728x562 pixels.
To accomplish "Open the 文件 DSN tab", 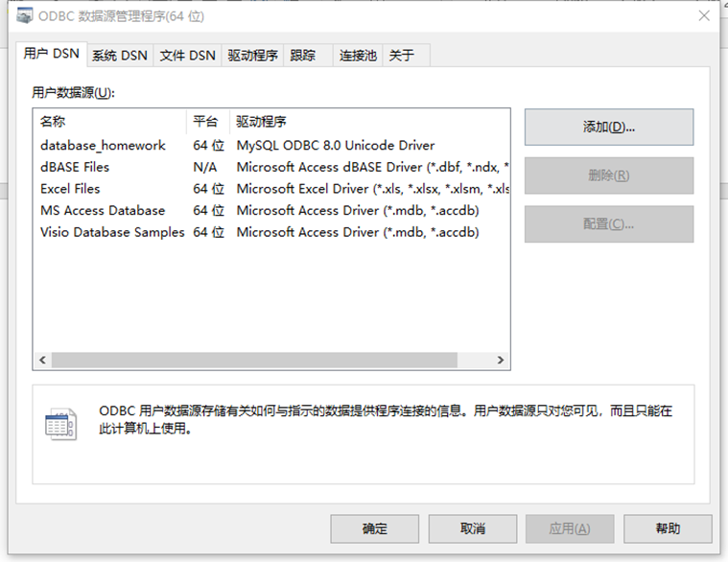I will 188,56.
